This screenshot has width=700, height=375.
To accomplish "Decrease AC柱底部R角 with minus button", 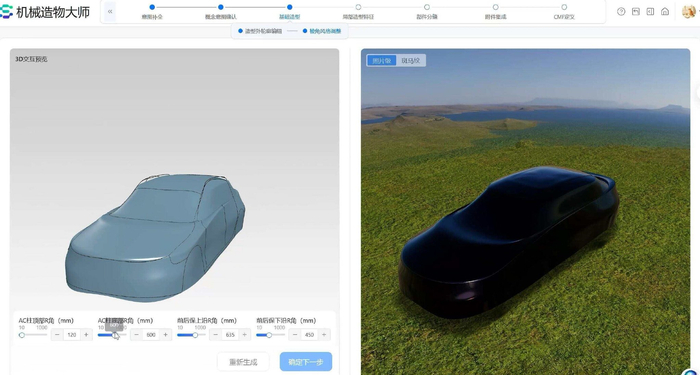I will click(137, 334).
